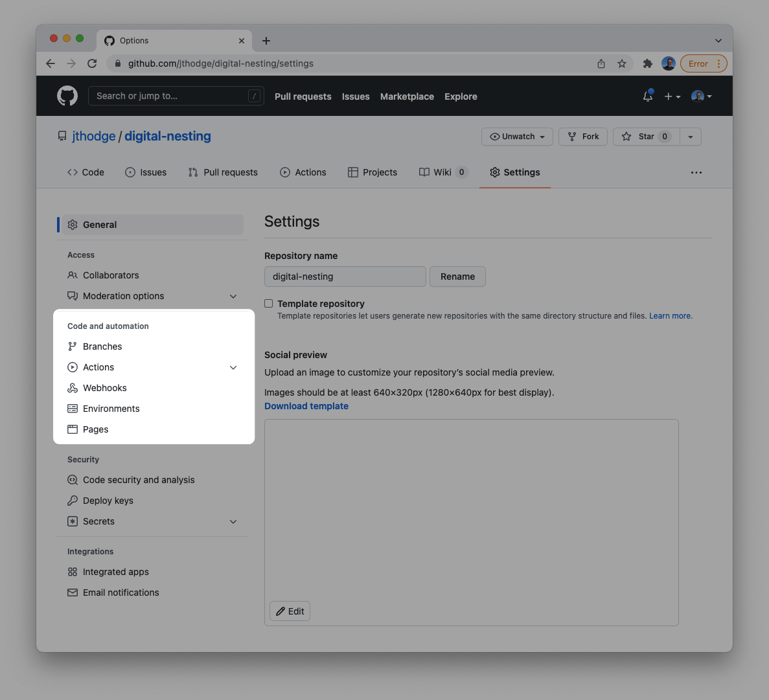The image size is (769, 700).
Task: Open Pages settings
Action: point(153,429)
